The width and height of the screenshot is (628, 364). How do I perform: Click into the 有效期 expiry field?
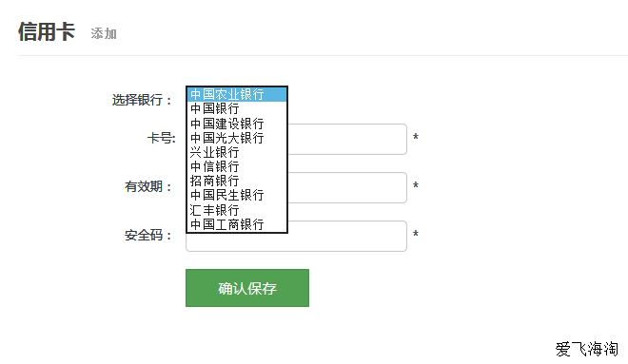pyautogui.click(x=347, y=187)
